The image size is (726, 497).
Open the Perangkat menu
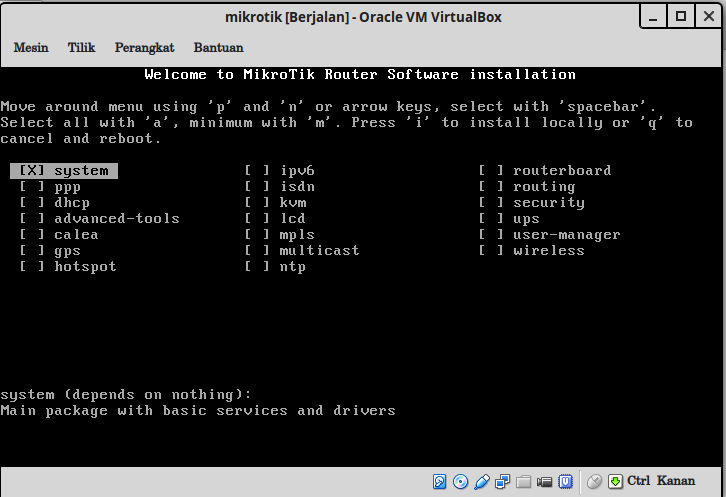(x=144, y=48)
